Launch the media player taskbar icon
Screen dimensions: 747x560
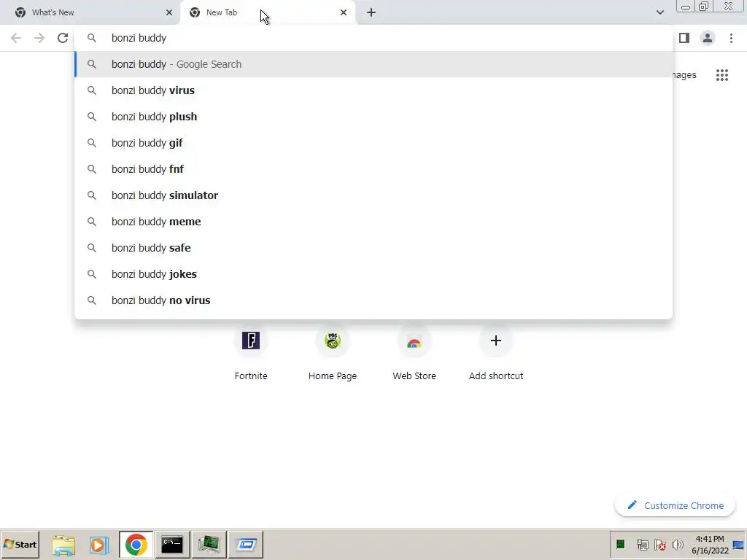[99, 544]
